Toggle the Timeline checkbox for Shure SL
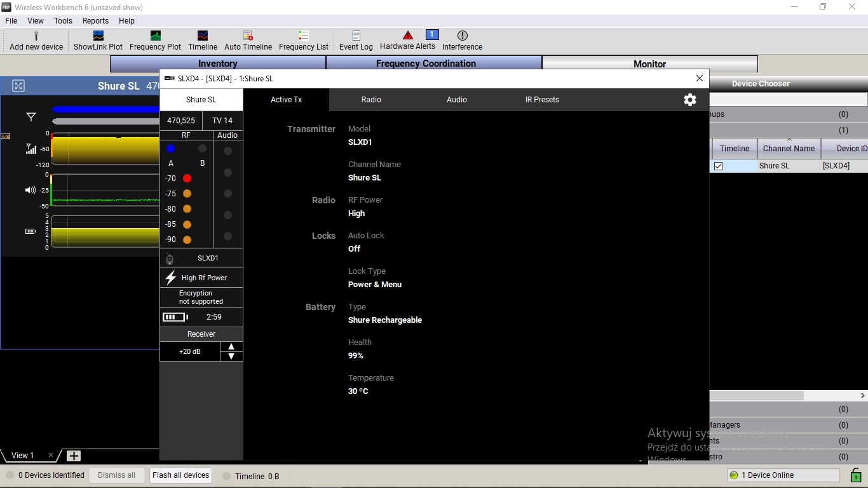Image resolution: width=868 pixels, height=488 pixels. [719, 166]
